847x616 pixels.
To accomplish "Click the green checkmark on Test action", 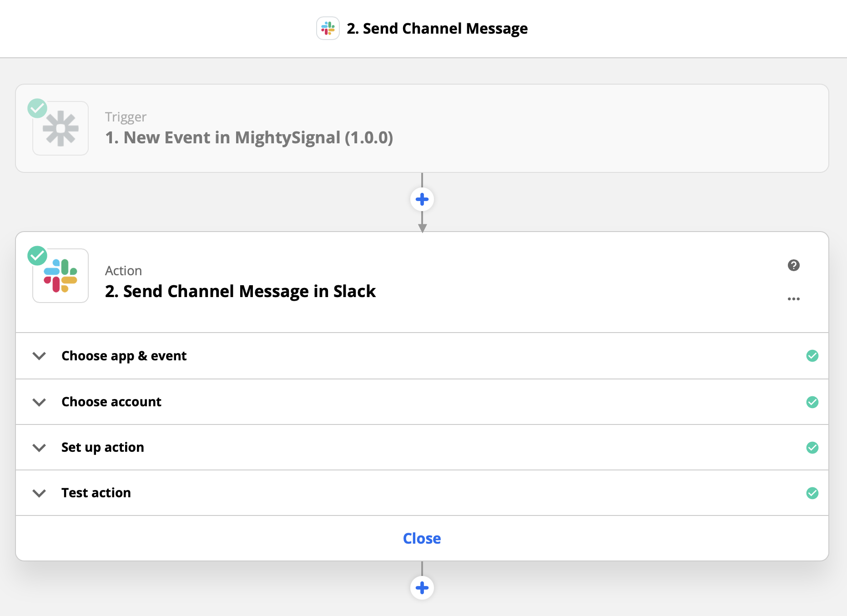I will click(812, 493).
